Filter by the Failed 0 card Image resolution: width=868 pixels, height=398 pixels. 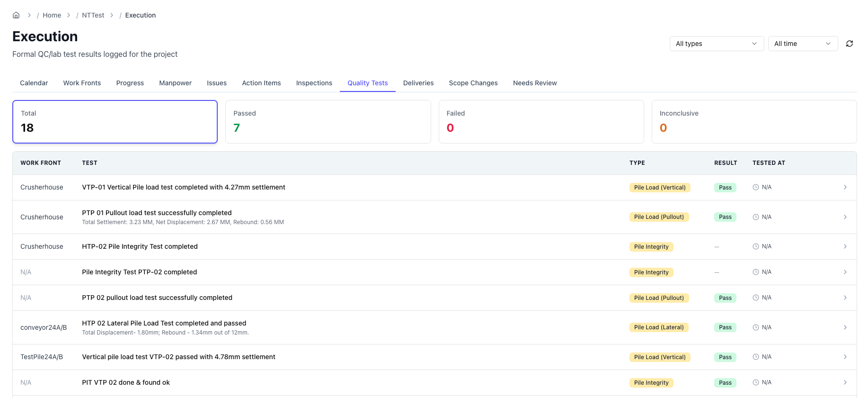click(541, 122)
